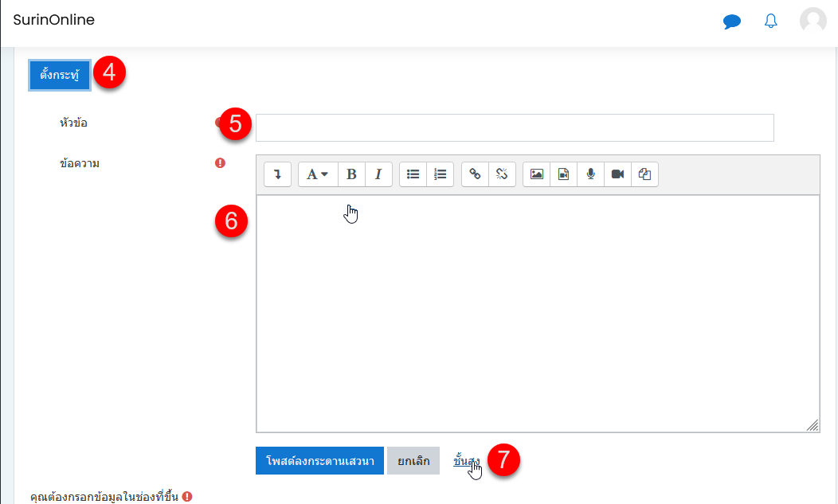Click the unlink icon

pos(502,174)
